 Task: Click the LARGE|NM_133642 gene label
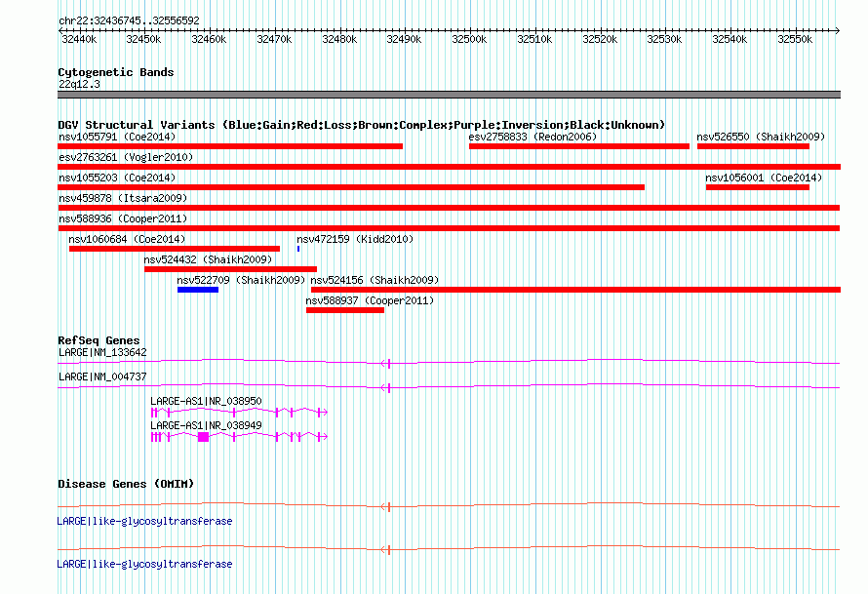102,353
